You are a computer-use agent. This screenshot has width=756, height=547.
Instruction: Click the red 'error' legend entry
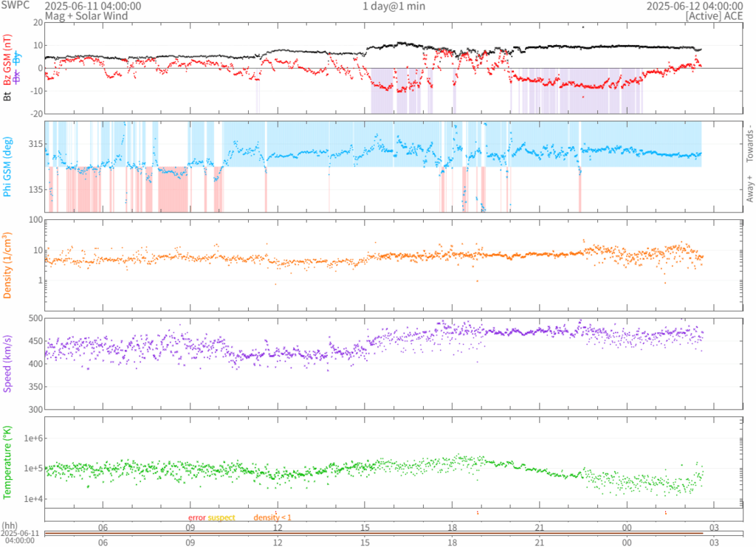[x=196, y=517]
